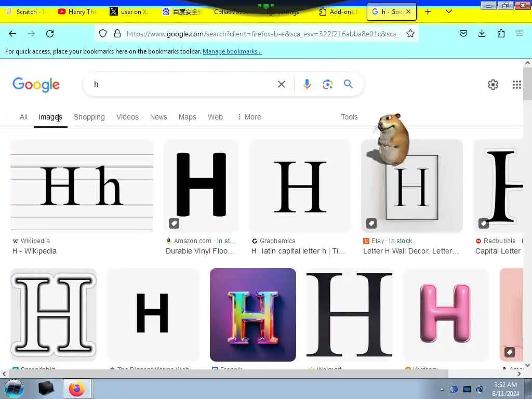The image size is (532, 399).
Task: Go to the Google logo home
Action: [x=36, y=85]
